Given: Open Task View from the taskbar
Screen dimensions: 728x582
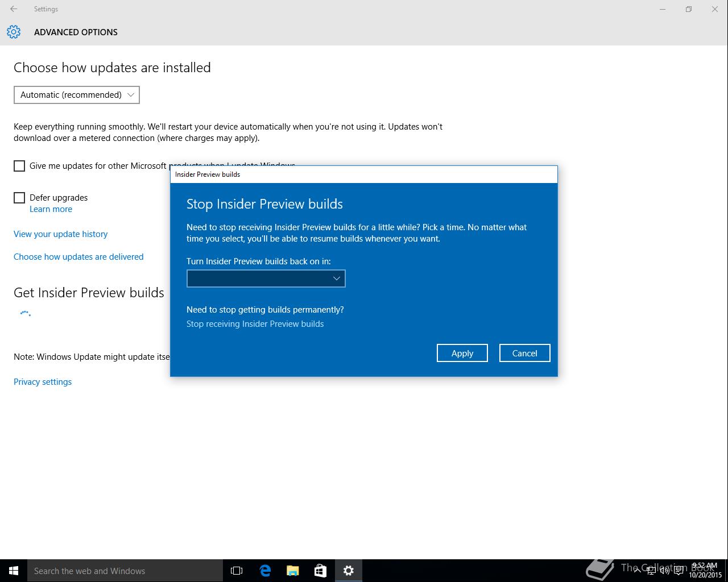Looking at the screenshot, I should 237,571.
